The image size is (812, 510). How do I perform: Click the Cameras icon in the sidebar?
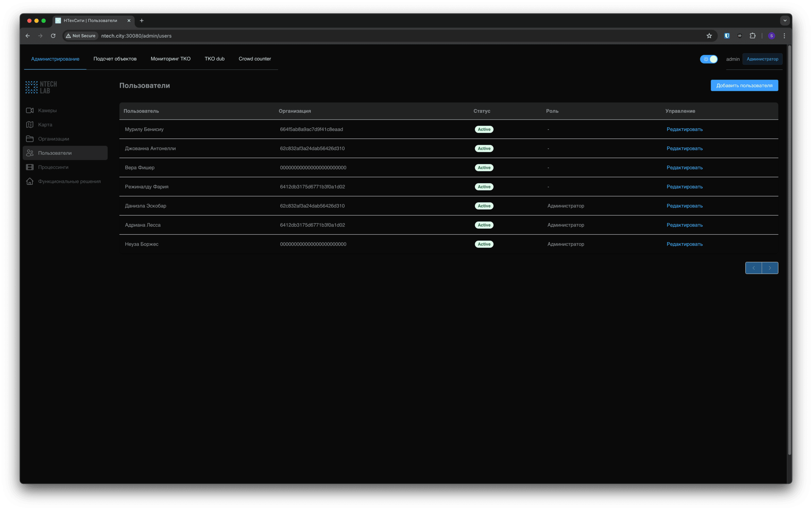point(30,111)
